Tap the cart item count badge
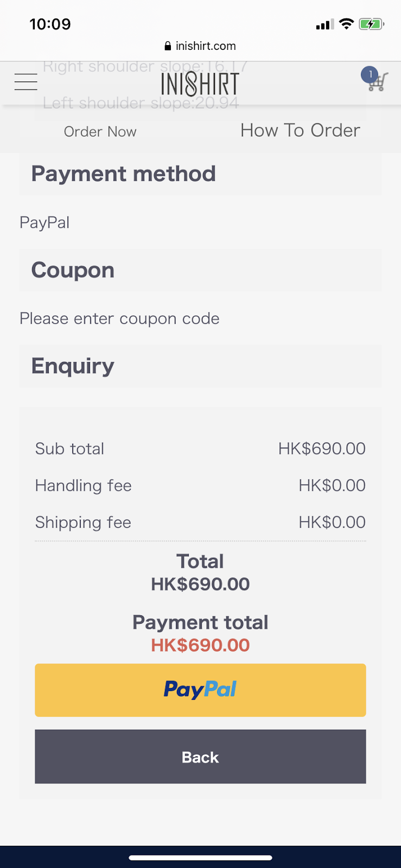Image resolution: width=401 pixels, height=868 pixels. click(x=370, y=74)
